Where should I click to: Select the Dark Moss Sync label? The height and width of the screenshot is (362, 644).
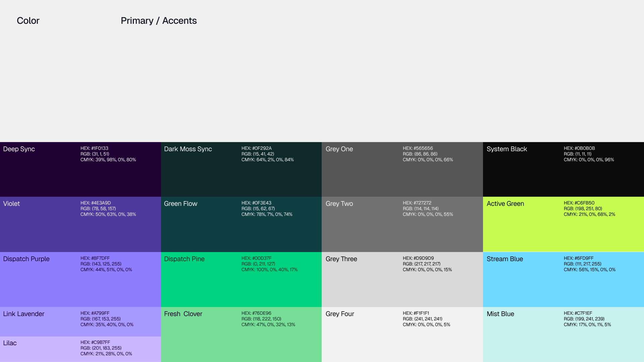pyautogui.click(x=188, y=149)
